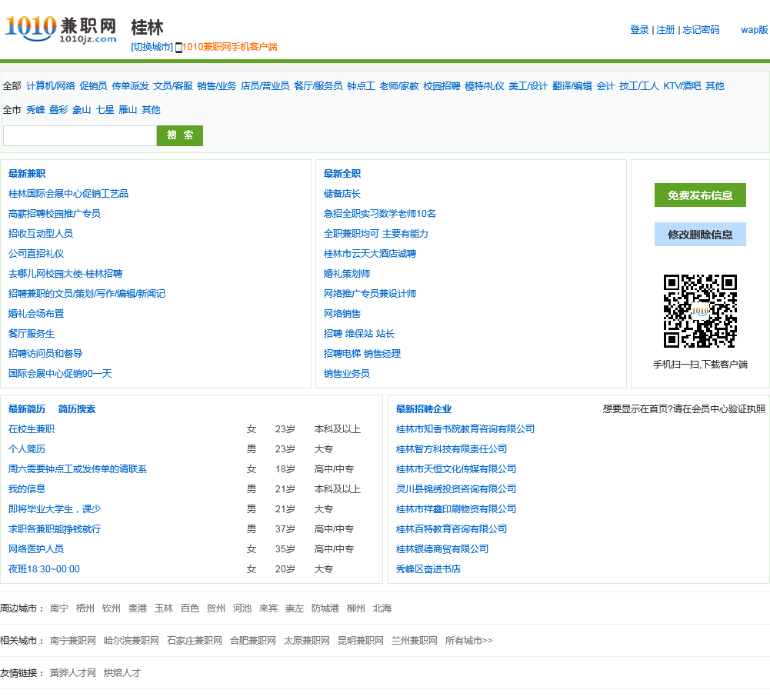Click the mobile phone icon beside 手机客户端

point(178,48)
